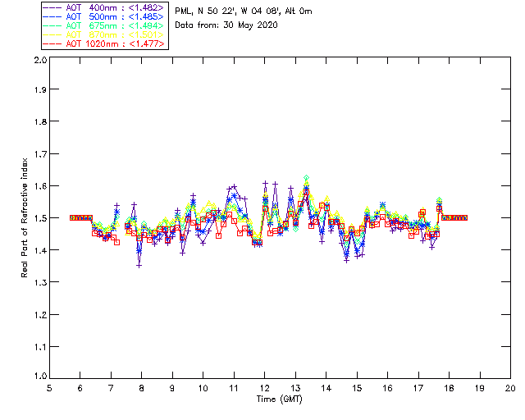
Task: Click the 20 label on the time axis
Action: tap(510, 388)
